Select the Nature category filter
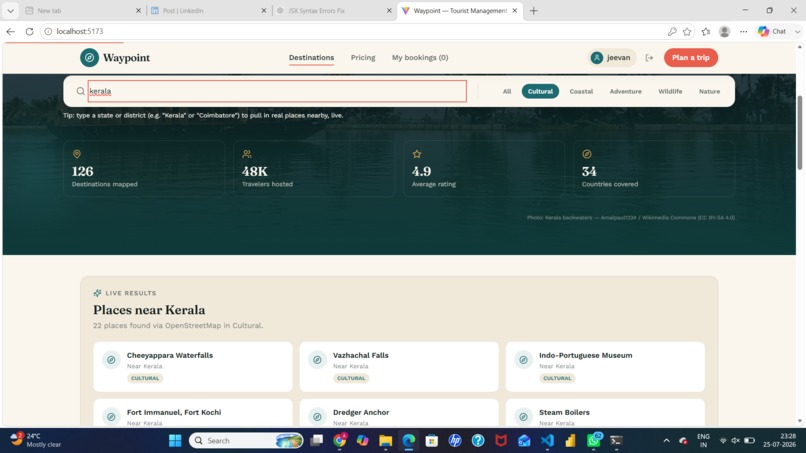This screenshot has width=806, height=453. pyautogui.click(x=709, y=92)
